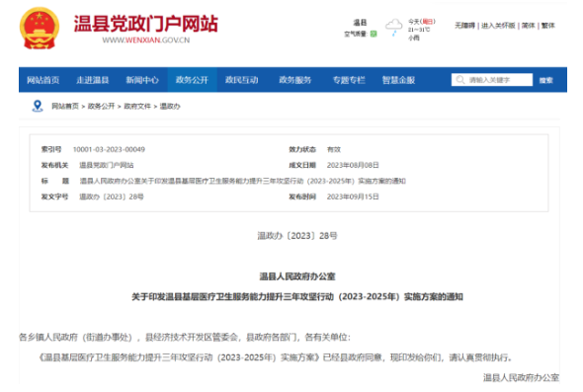Click the green air quality indicator
583x392 pixels.
(374, 34)
